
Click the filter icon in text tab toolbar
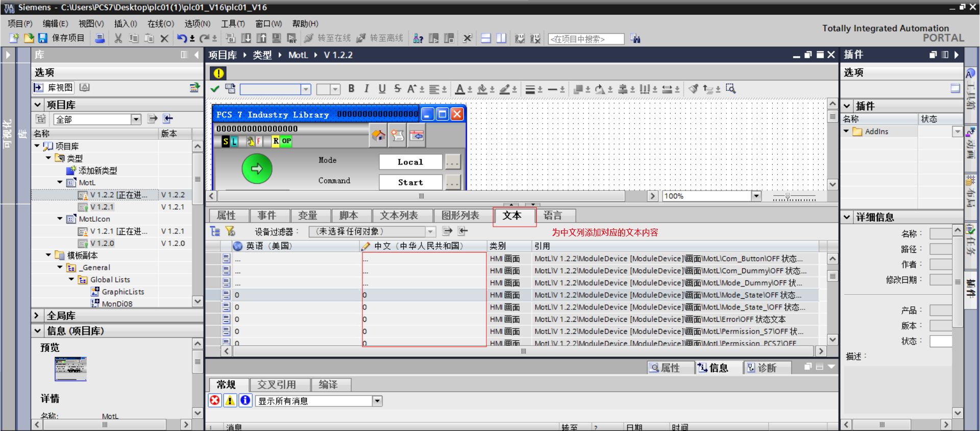pyautogui.click(x=230, y=231)
